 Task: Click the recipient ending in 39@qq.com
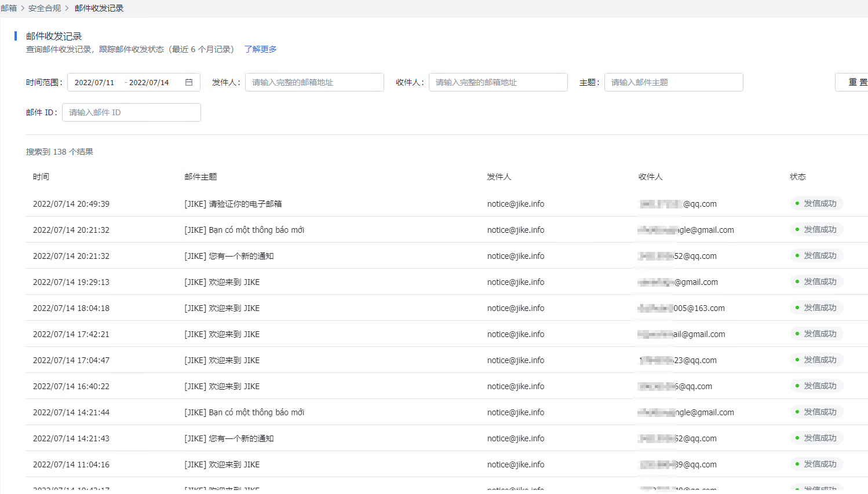coord(677,464)
